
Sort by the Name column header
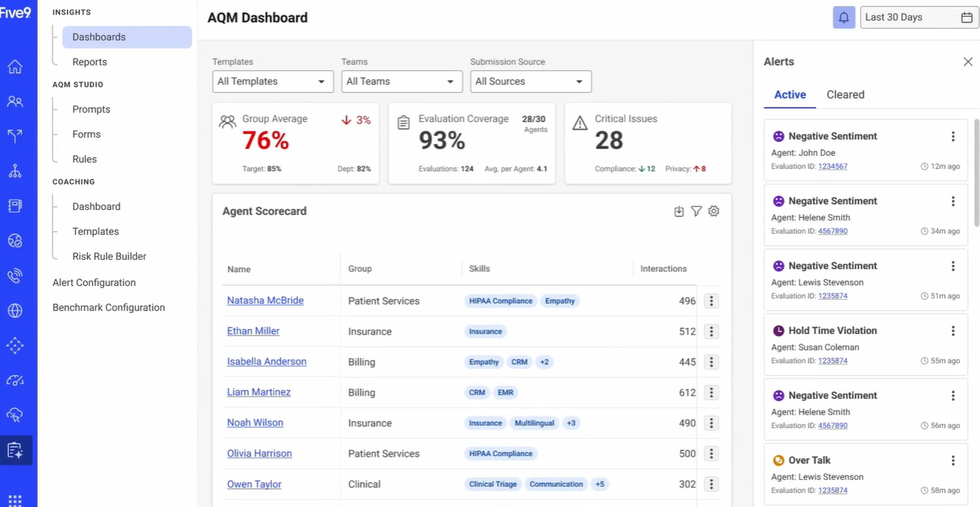(x=239, y=269)
